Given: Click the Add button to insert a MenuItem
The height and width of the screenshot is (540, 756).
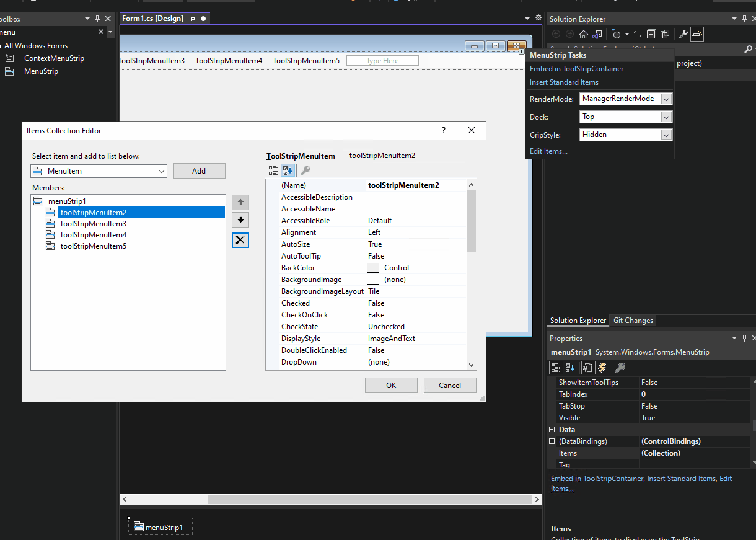Looking at the screenshot, I should click(199, 170).
